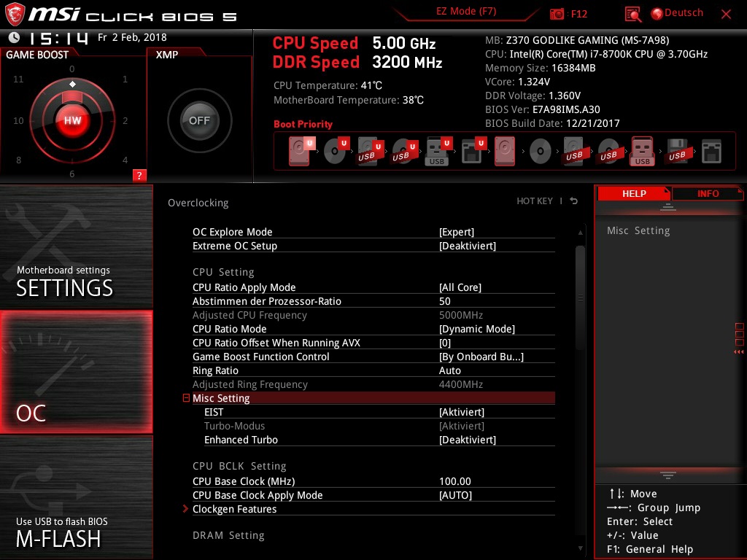Select the UEFI USB hard disk boot icon
This screenshot has width=747, height=560.
coord(370,151)
